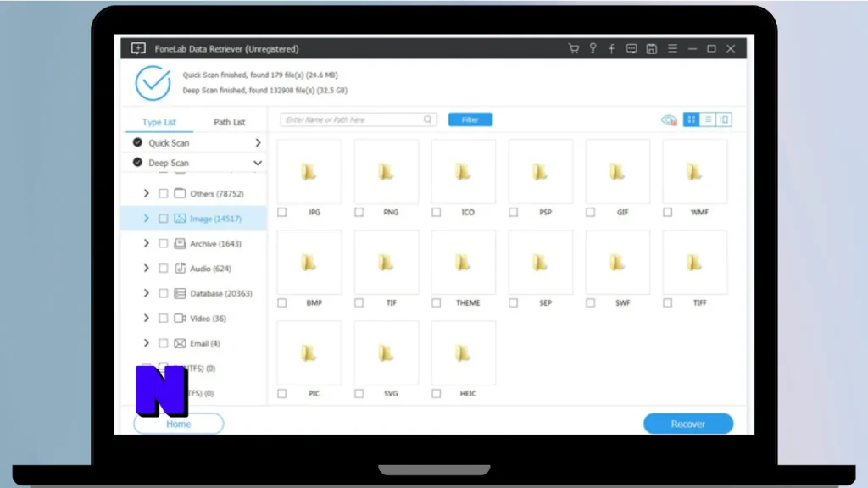Switch to thumbnail grid view
The height and width of the screenshot is (488, 868).
[691, 119]
